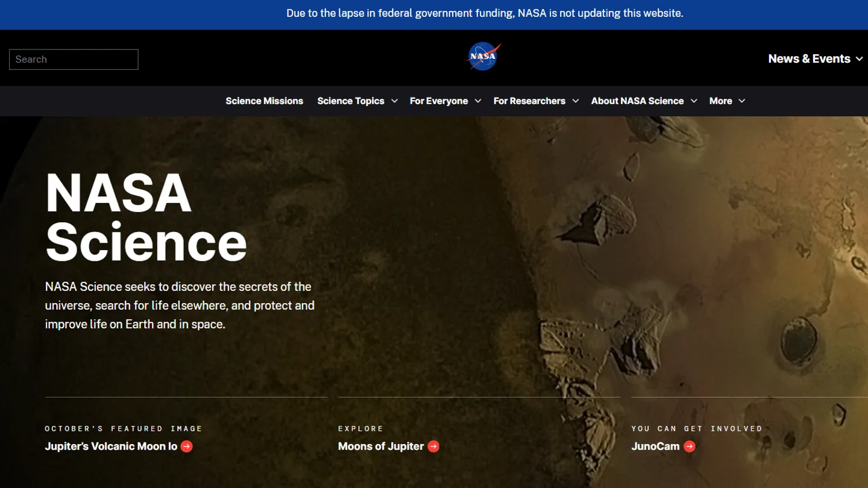Viewport: 868px width, 488px height.
Task: Expand the For Researchers dropdown arrow
Action: pos(576,101)
